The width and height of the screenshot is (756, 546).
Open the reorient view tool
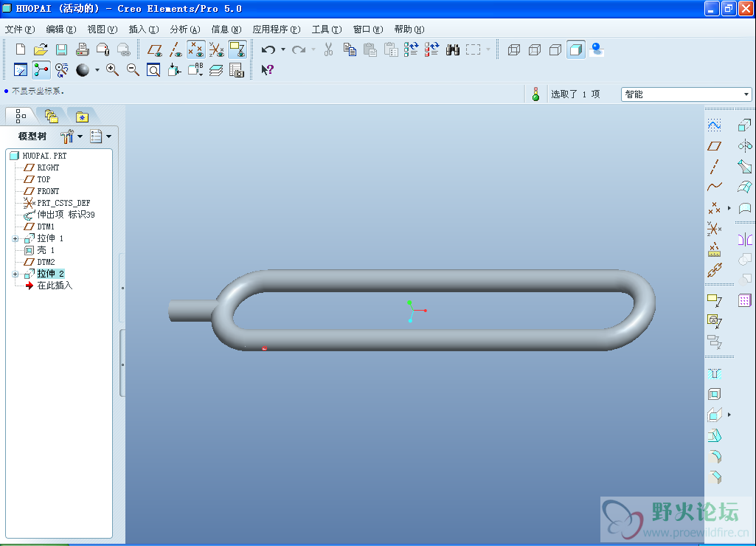pyautogui.click(x=174, y=70)
